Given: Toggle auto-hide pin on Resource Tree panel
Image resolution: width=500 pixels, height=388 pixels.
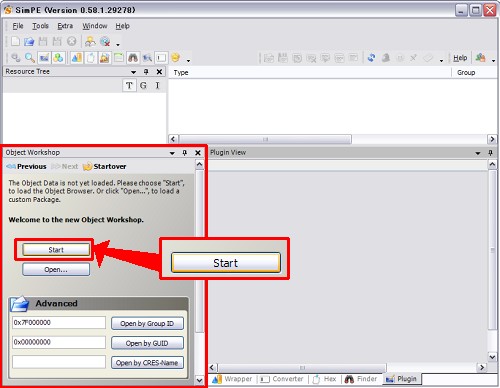Looking at the screenshot, I should [x=146, y=72].
